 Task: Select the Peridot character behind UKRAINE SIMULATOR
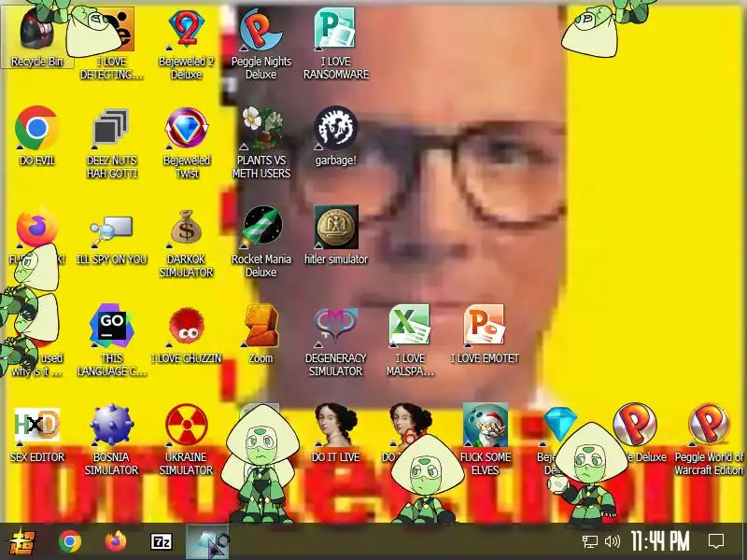pyautogui.click(x=261, y=464)
